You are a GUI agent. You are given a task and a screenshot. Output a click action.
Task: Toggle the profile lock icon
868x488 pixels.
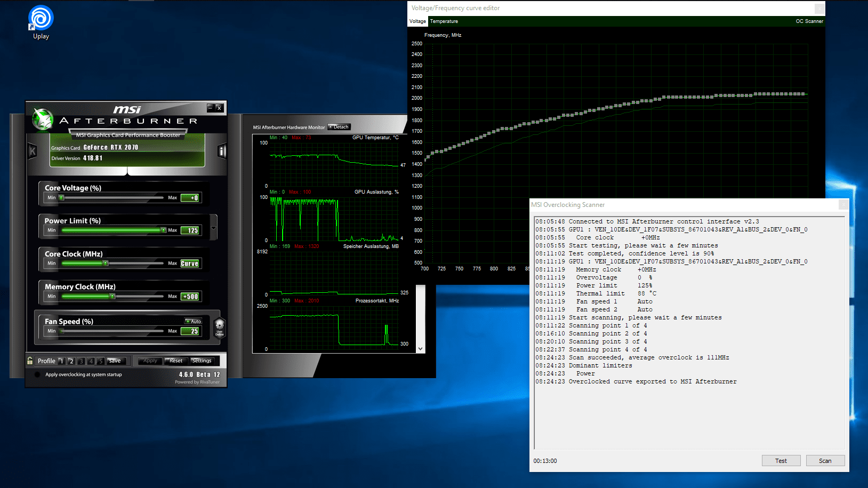30,361
